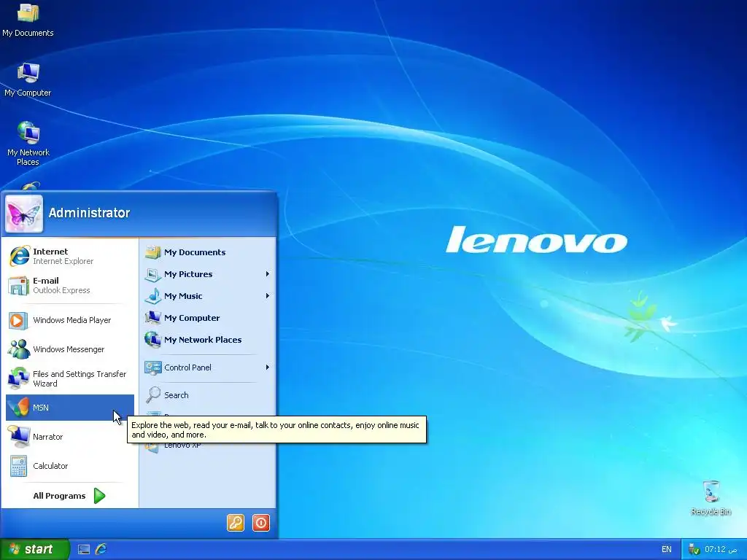Viewport: 747px width, 560px height.
Task: Click the MSN butterfly icon
Action: (18, 408)
